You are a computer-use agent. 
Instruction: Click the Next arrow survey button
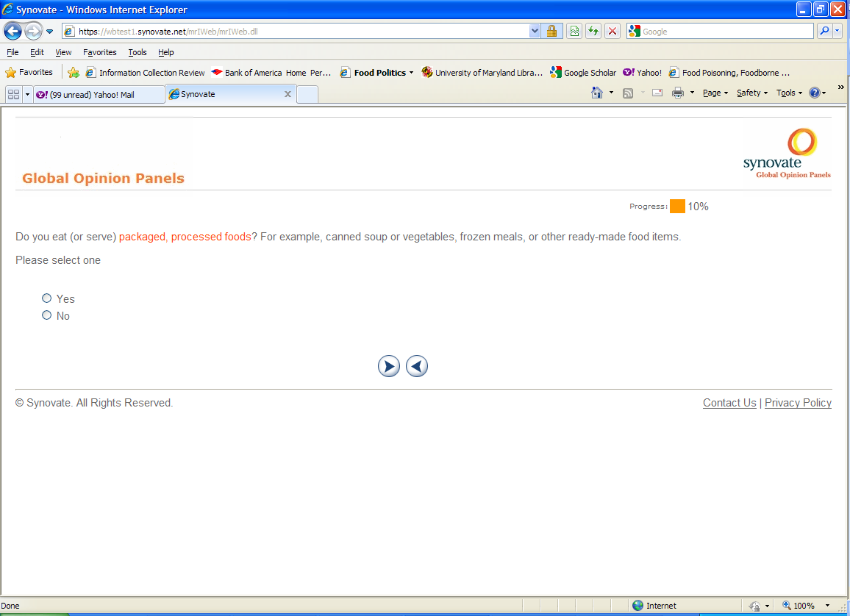pos(389,366)
